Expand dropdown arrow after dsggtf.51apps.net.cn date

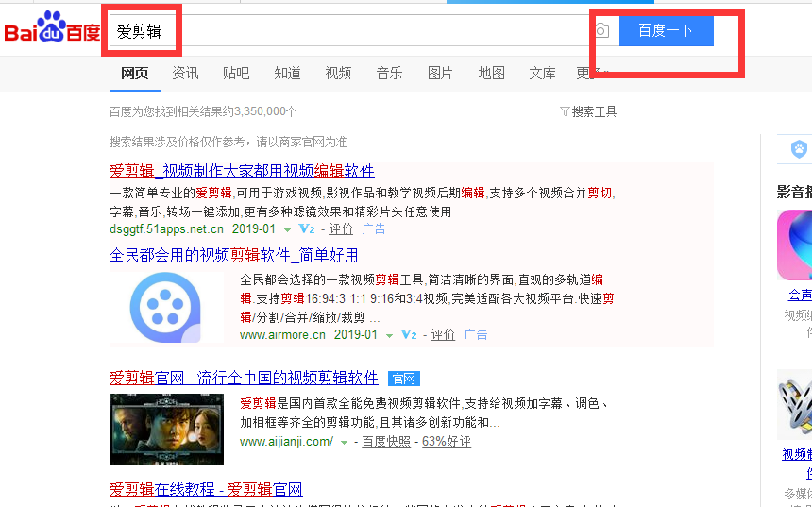click(x=287, y=229)
